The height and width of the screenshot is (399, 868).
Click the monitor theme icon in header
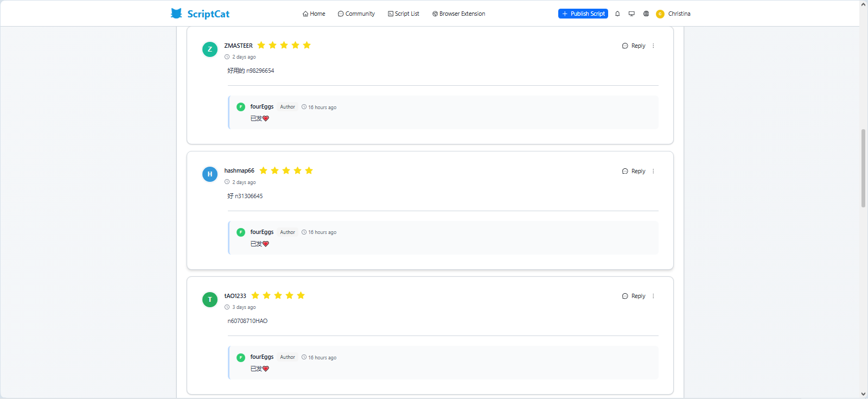coord(631,14)
